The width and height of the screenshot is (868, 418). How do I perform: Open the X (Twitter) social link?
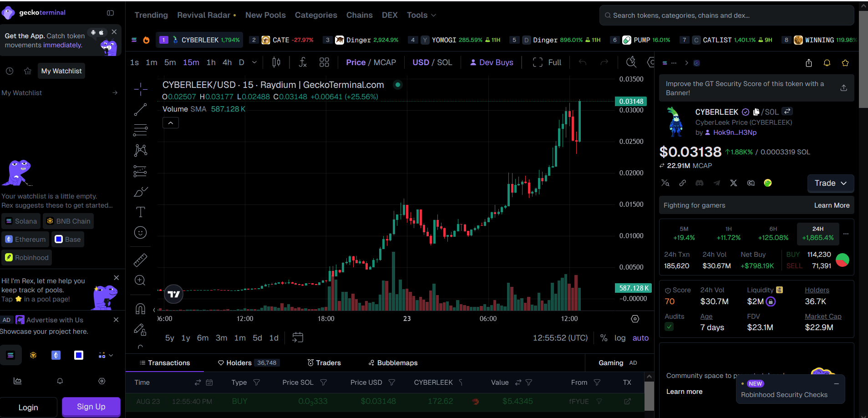pyautogui.click(x=734, y=183)
